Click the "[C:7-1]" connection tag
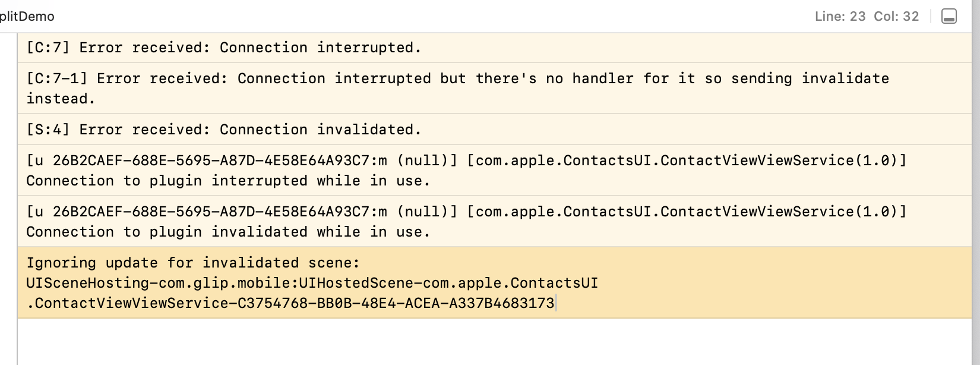 tap(57, 78)
